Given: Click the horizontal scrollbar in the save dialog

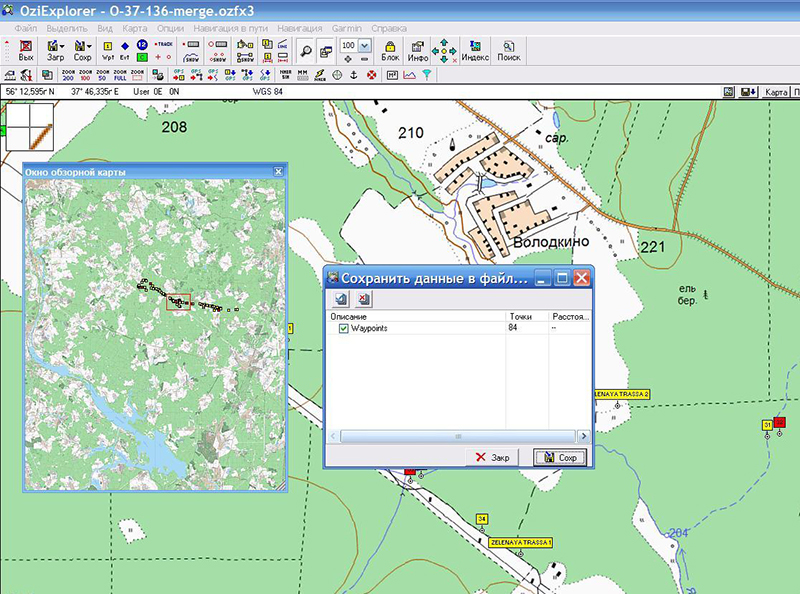Looking at the screenshot, I should [458, 436].
